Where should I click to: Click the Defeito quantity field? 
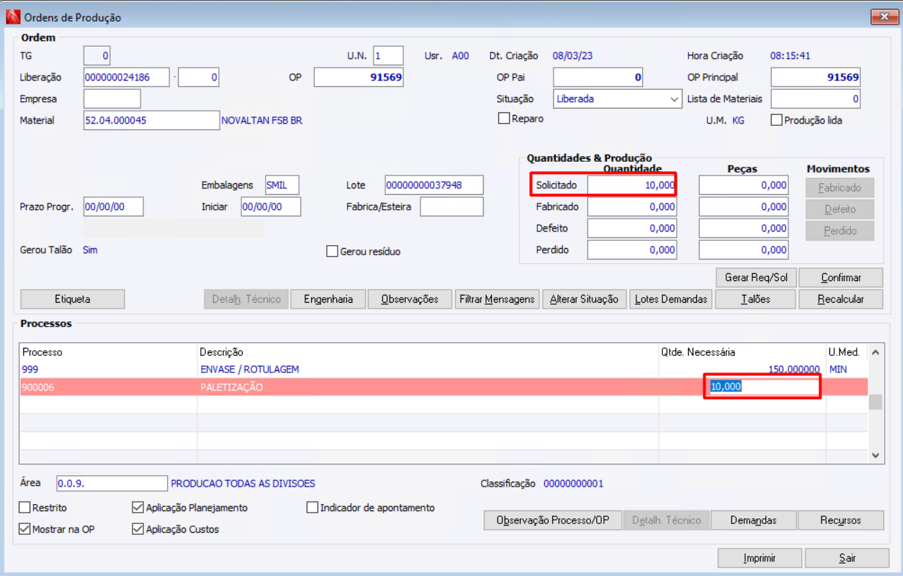coord(632,228)
